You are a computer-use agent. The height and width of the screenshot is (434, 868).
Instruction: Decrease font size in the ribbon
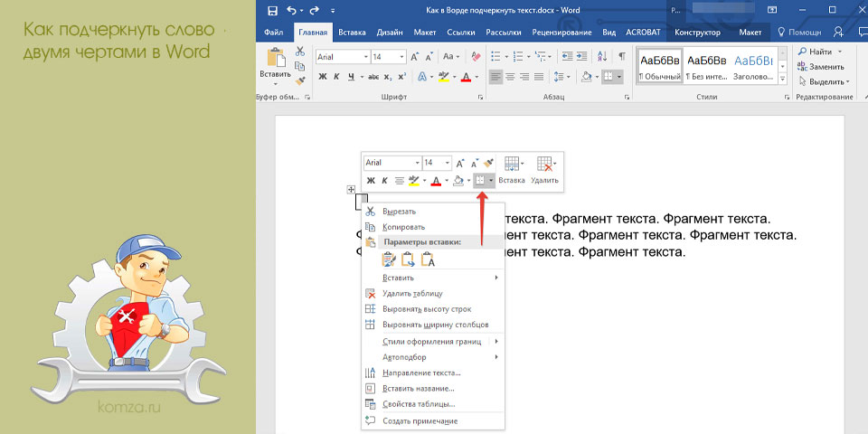429,56
